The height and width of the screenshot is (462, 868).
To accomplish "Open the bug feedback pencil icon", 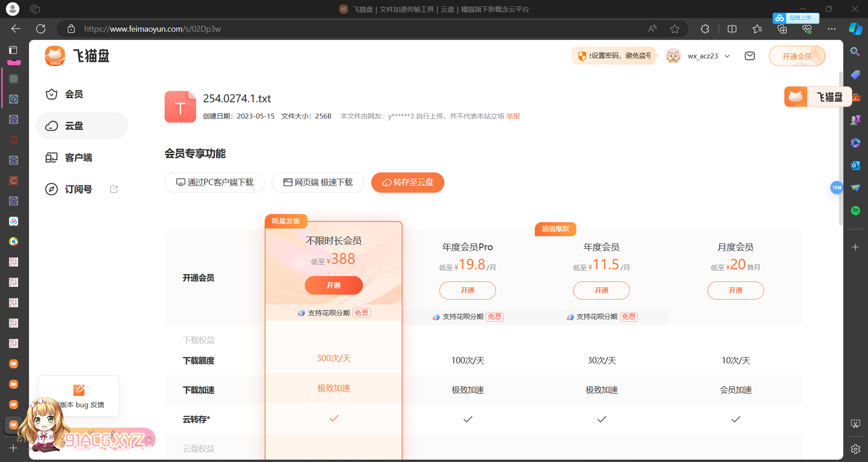I will tap(79, 390).
